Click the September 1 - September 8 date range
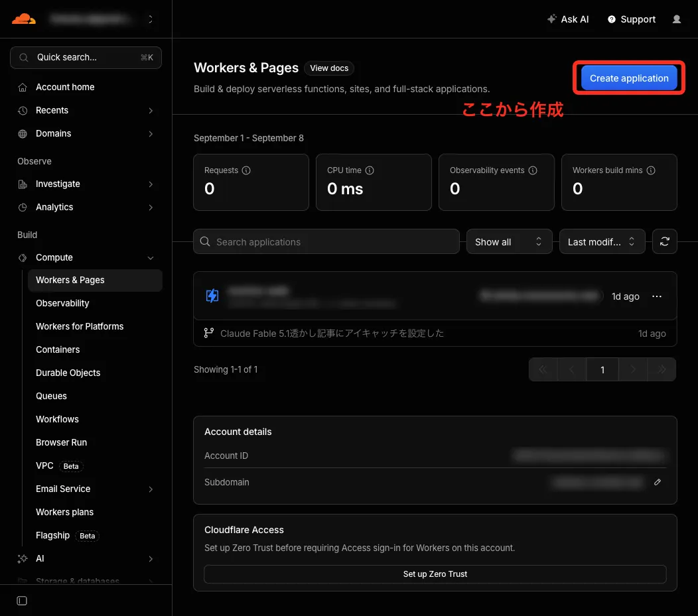Image resolution: width=698 pixels, height=616 pixels. pyautogui.click(x=248, y=138)
